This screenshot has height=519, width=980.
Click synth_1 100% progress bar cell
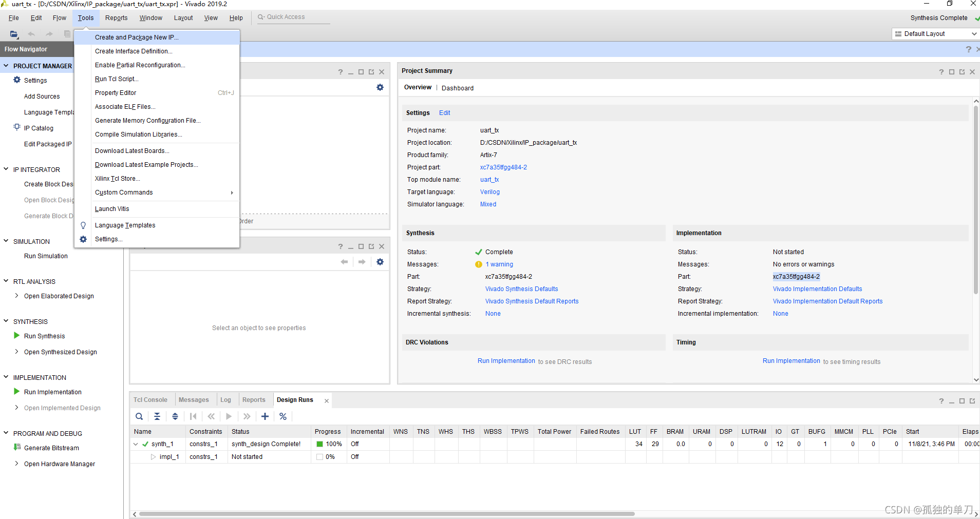pyautogui.click(x=329, y=444)
